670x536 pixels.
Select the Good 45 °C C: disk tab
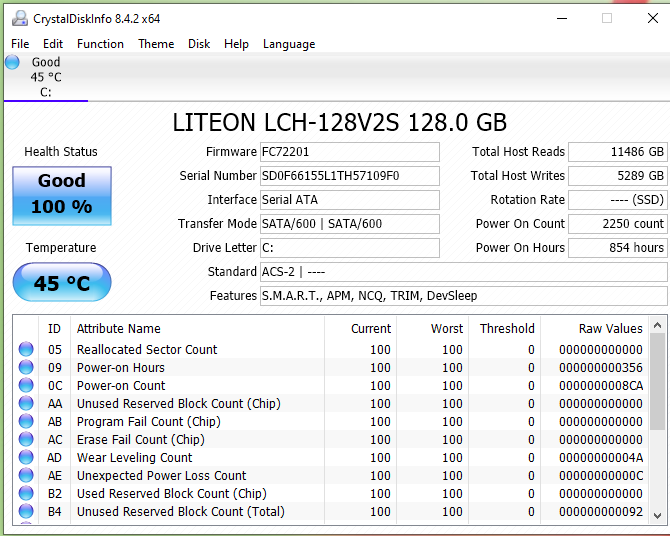pyautogui.click(x=46, y=77)
